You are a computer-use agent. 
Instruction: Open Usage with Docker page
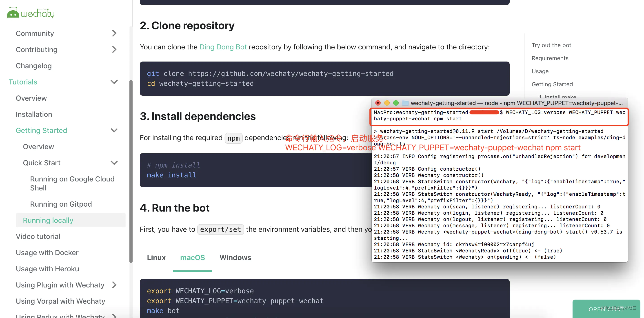47,253
